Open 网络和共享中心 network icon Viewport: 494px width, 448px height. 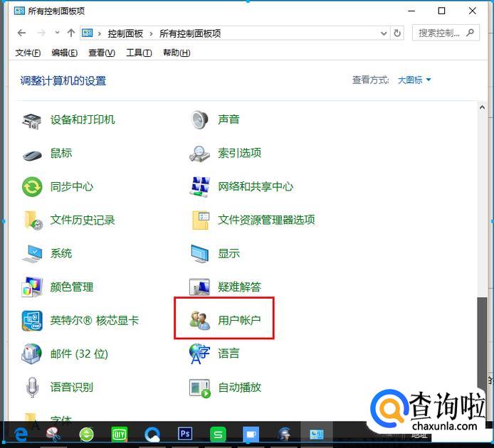[x=200, y=186]
